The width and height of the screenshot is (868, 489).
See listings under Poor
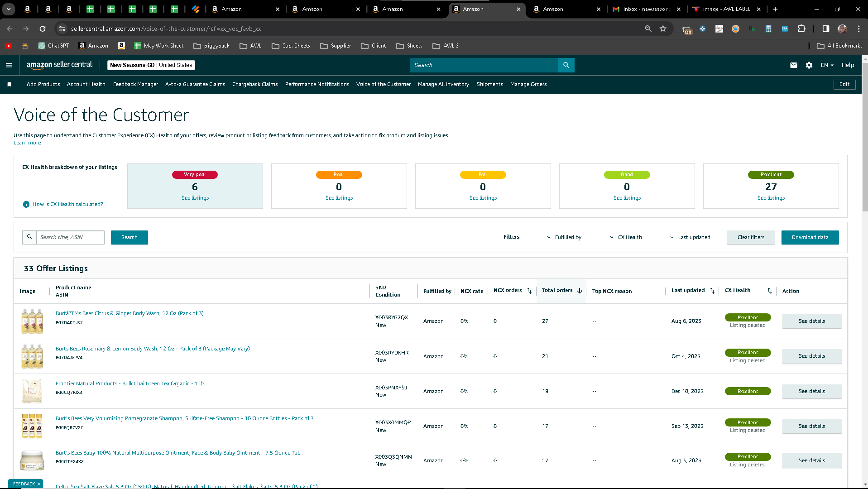[339, 198]
